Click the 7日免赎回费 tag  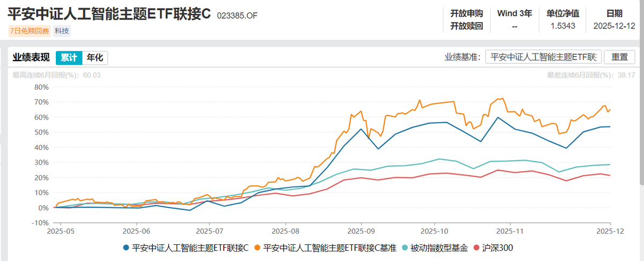click(x=29, y=31)
